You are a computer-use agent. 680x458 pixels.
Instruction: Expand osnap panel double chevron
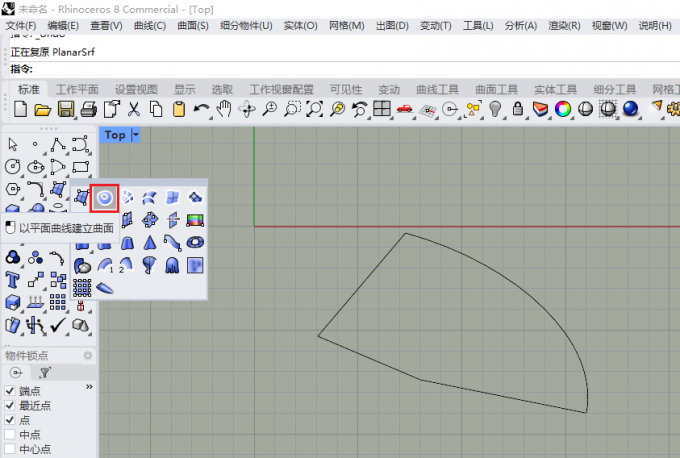tap(89, 386)
